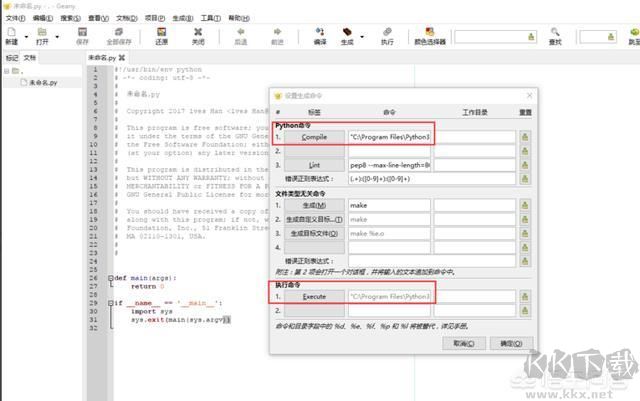The height and width of the screenshot is (401, 640).
Task: Run the file with Execute (执行) gear icon
Action: 387,33
